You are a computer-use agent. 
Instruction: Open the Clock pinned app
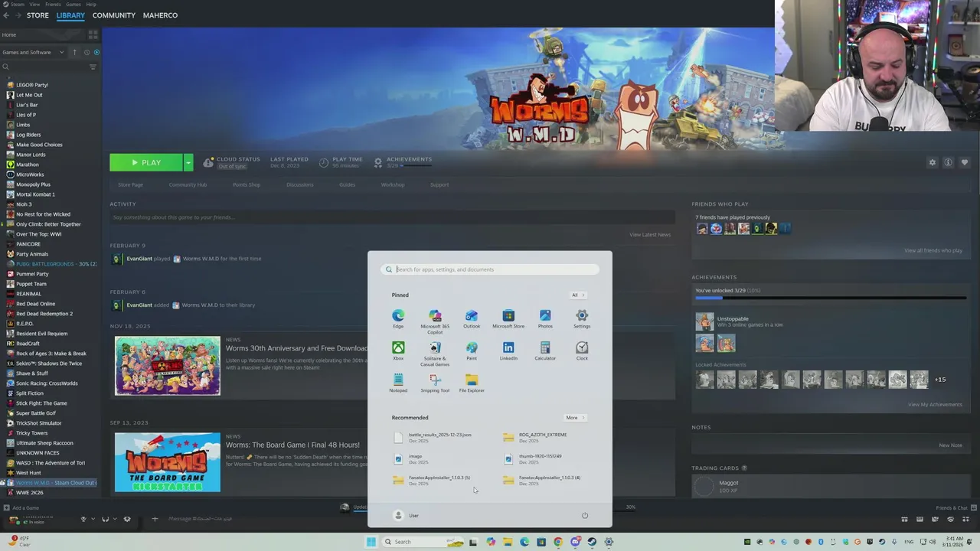click(x=582, y=351)
